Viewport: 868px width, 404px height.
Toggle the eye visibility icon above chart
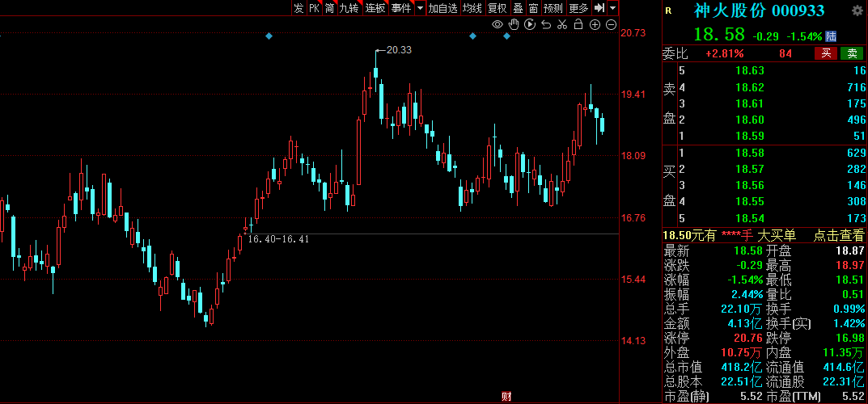[x=498, y=25]
